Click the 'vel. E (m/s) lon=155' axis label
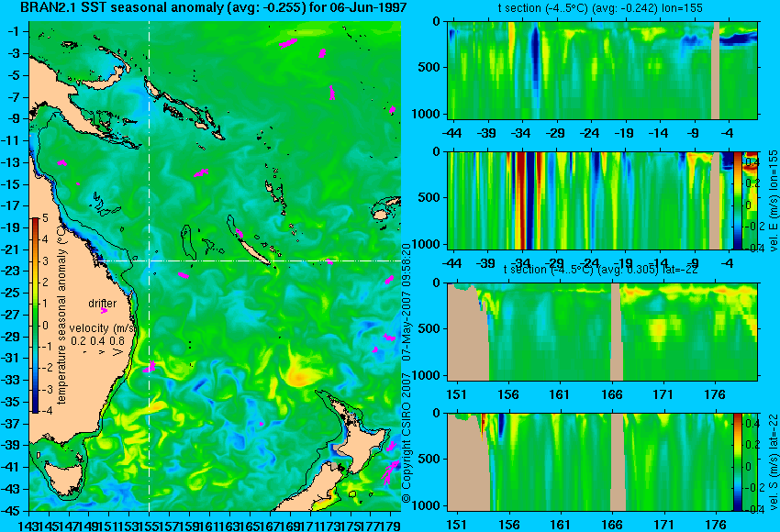 (774, 201)
